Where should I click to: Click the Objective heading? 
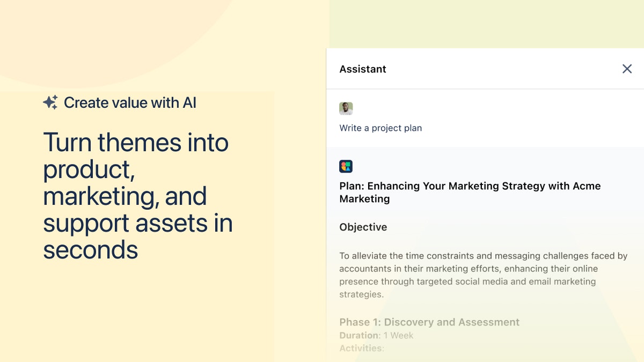pos(363,227)
